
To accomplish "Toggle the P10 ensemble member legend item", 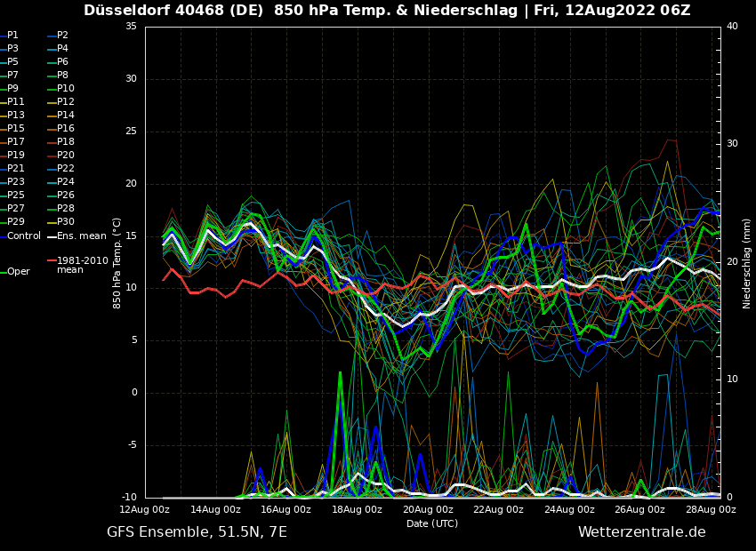I will (x=66, y=89).
